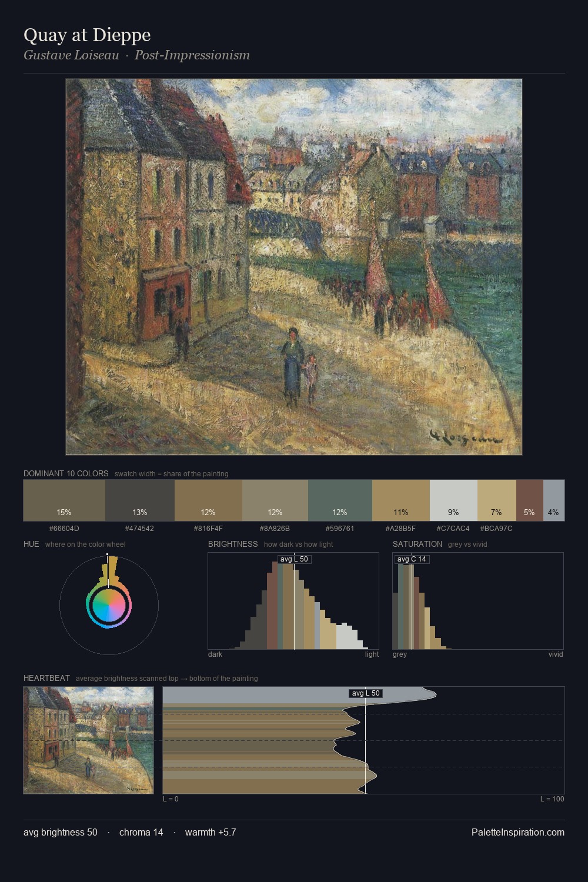Click hex code #66604D text
Screen dimensions: 588x882
pos(64,528)
